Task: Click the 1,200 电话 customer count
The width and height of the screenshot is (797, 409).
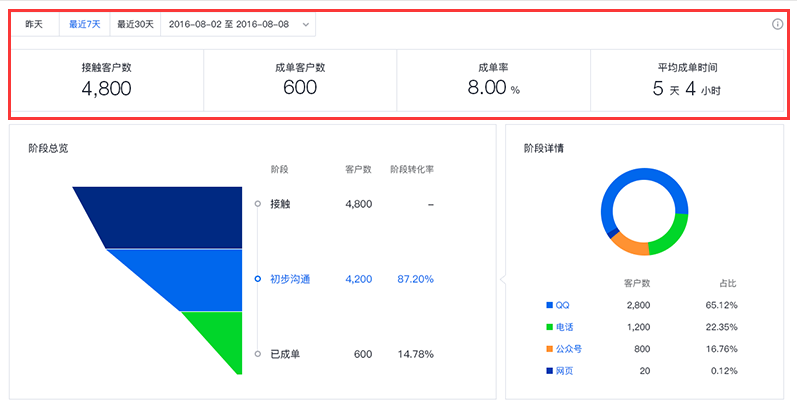Action: pyautogui.click(x=638, y=327)
